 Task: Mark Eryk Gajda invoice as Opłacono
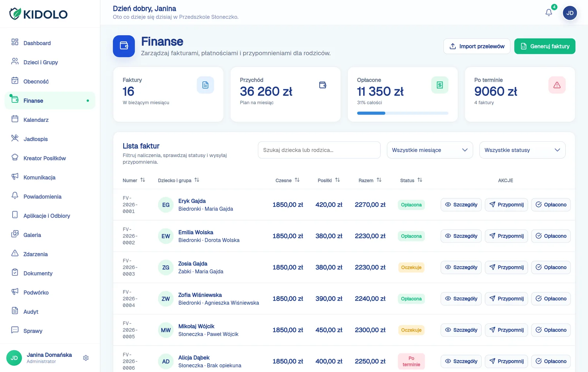tap(551, 205)
